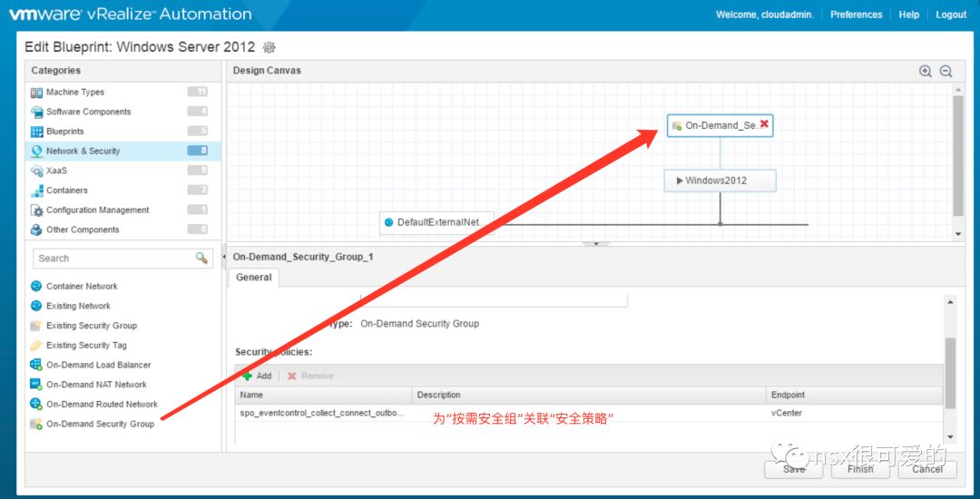Select the DefaultExternalNet network node

(436, 222)
